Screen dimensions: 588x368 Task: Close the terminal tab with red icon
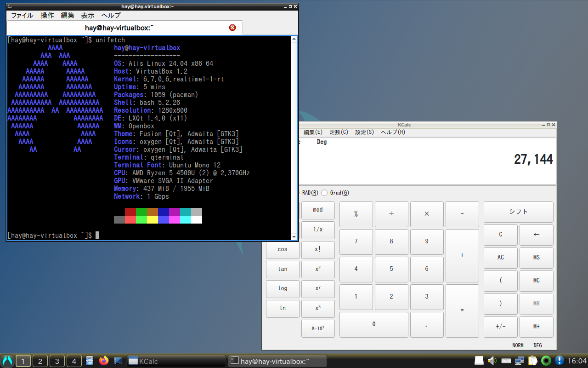click(232, 28)
